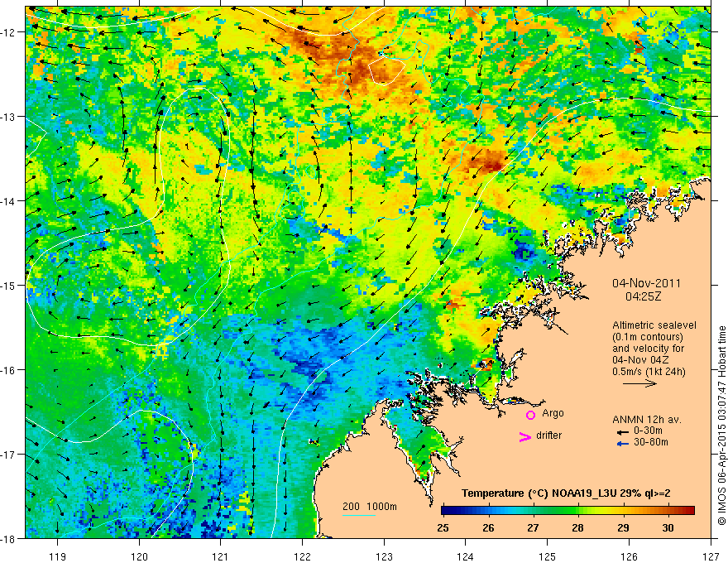Viewport: 728px width, 563px height.
Task: Click the 'Altimetric sealevel' legend line
Action: 654,325
